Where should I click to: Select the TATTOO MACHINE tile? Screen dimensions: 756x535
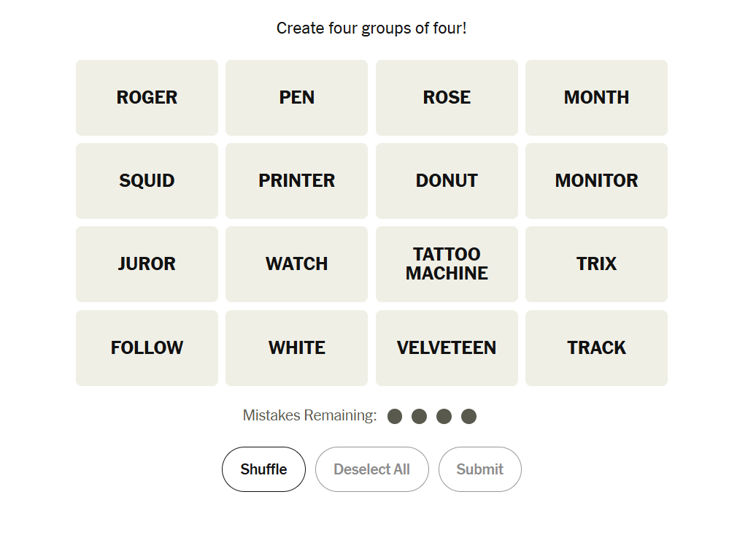click(x=447, y=264)
